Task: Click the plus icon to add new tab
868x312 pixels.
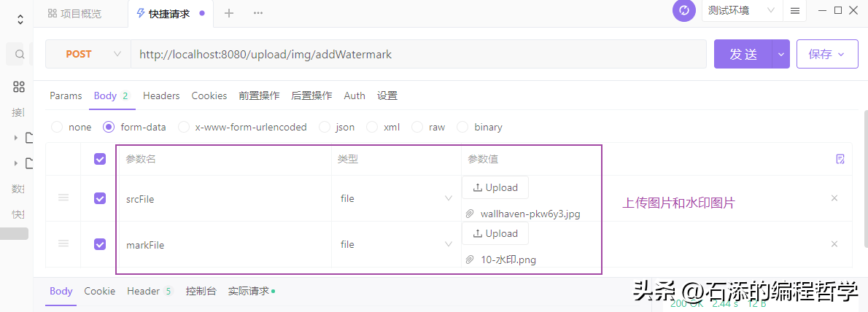Action: pyautogui.click(x=229, y=13)
